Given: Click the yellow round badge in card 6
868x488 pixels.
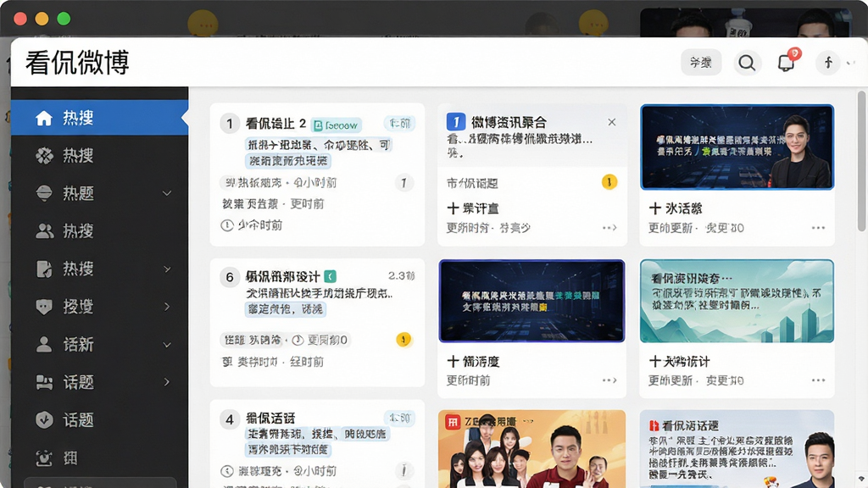Looking at the screenshot, I should pos(403,339).
